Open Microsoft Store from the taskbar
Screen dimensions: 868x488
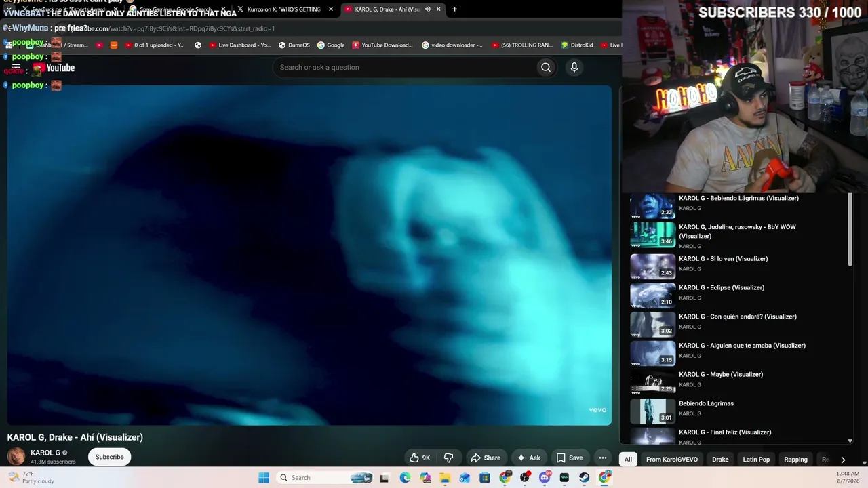[485, 478]
